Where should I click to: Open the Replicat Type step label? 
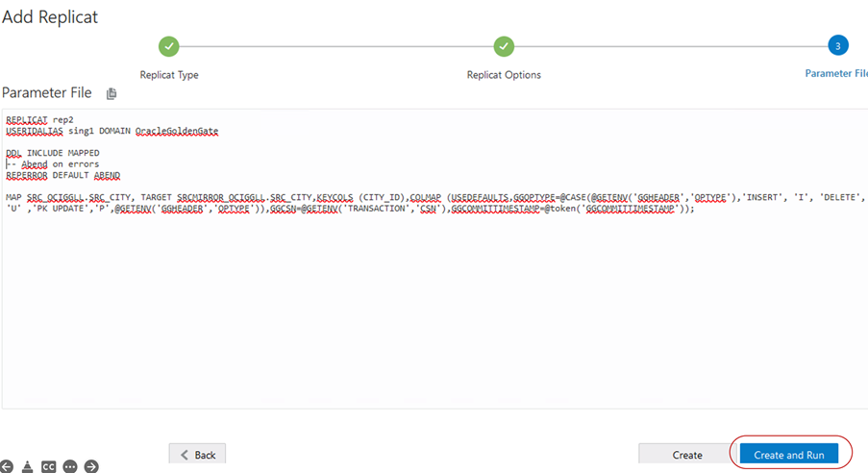coord(169,75)
